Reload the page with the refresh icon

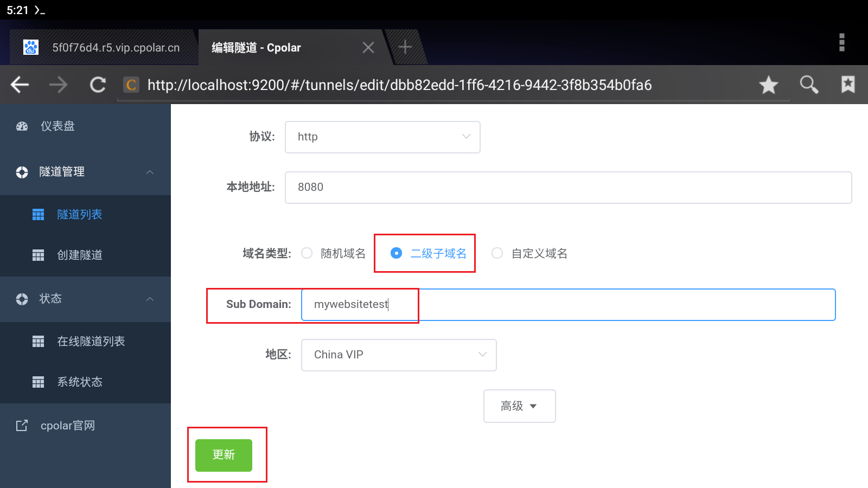click(x=98, y=85)
